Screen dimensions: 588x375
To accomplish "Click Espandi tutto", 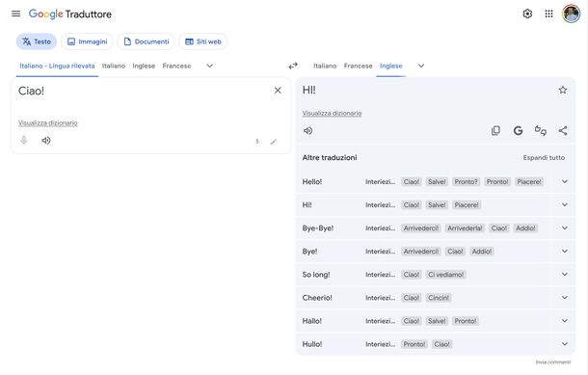I will 544,158.
